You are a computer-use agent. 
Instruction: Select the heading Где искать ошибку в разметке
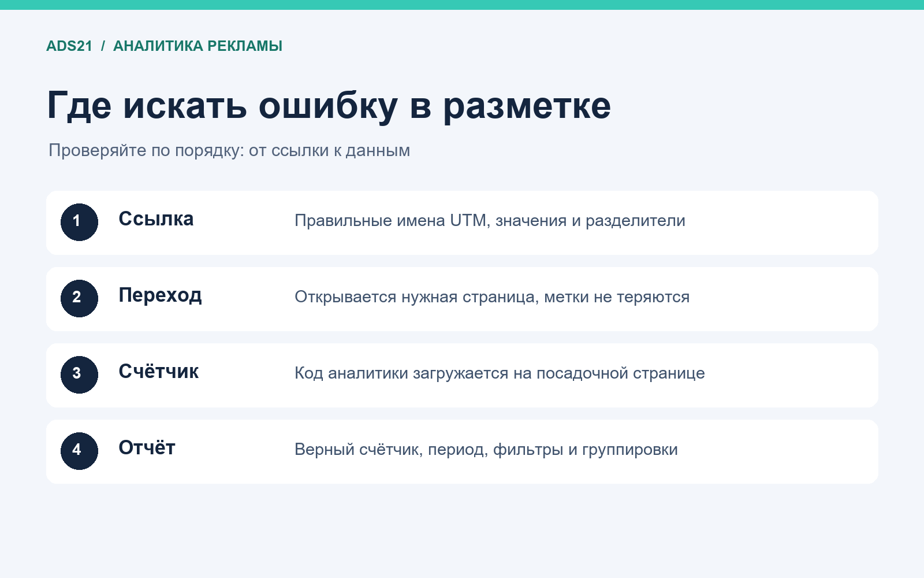[329, 106]
